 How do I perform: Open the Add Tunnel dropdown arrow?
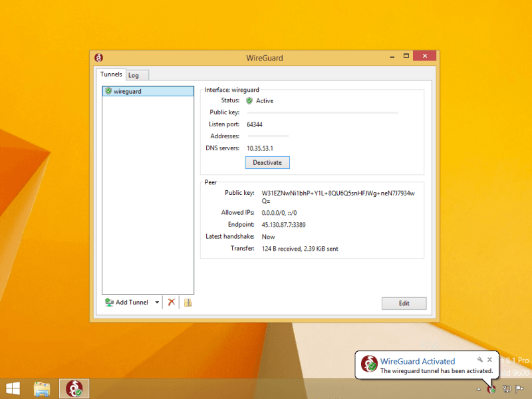coord(157,303)
